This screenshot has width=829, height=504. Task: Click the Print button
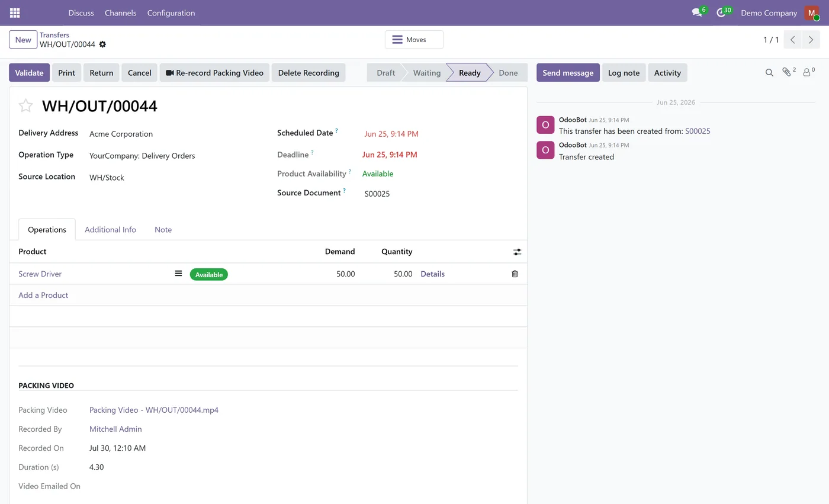[66, 73]
